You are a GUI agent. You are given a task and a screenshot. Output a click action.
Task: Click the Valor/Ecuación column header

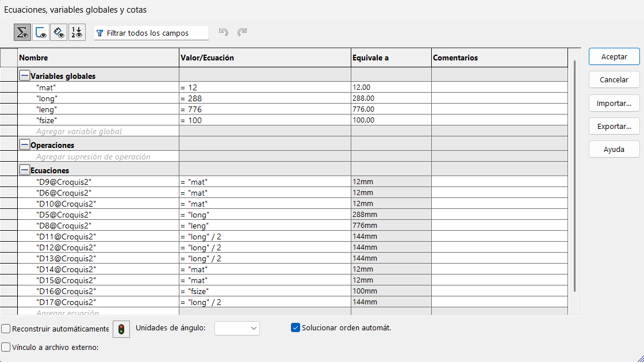pos(264,58)
